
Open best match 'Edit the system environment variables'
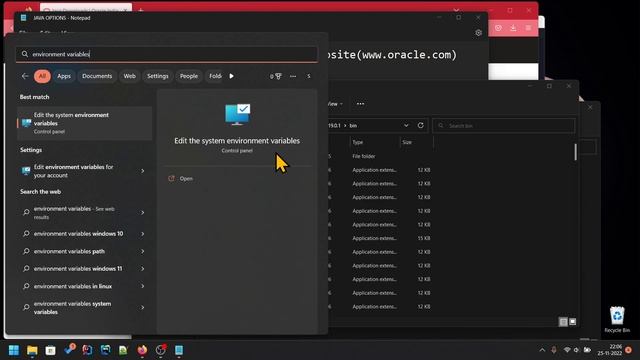(x=84, y=123)
